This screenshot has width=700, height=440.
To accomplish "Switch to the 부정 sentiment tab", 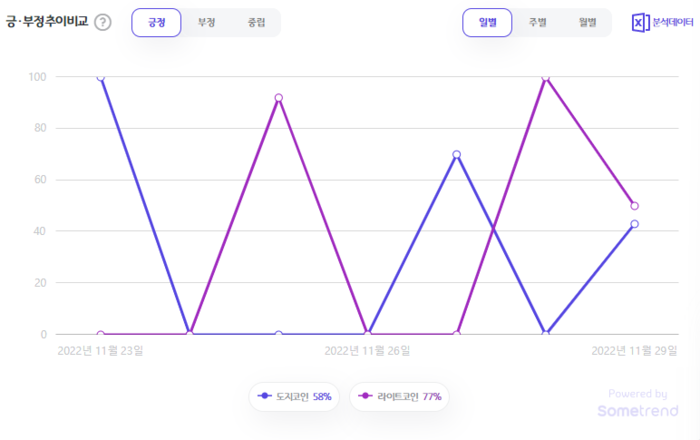I will tap(206, 22).
